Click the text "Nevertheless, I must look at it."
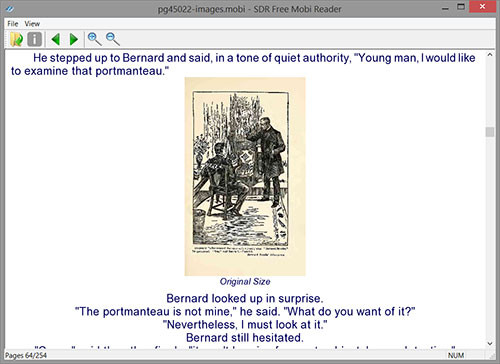The height and width of the screenshot is (364, 500). coord(245,324)
